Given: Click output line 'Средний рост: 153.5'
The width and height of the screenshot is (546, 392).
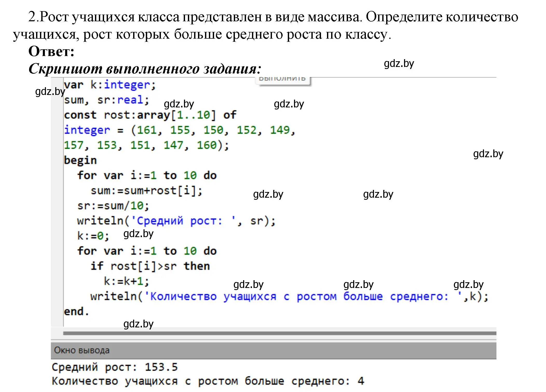Looking at the screenshot, I should point(115,367).
